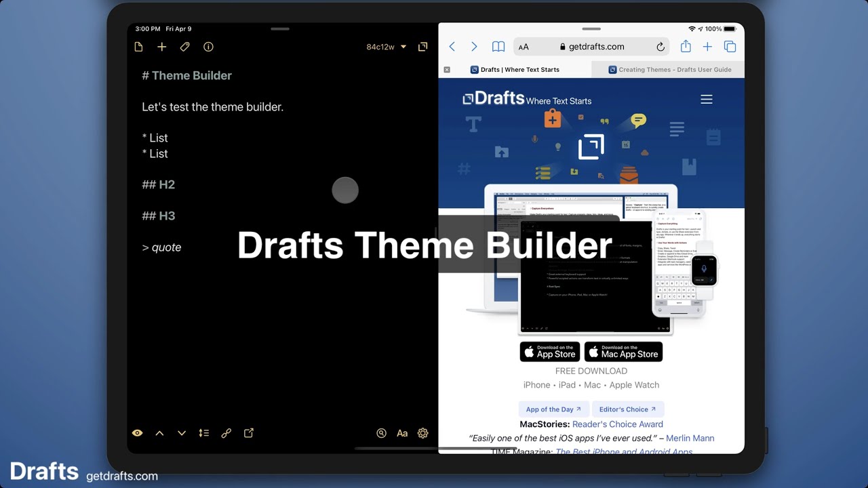Create a new draft with plus icon
Image resolution: width=868 pixels, height=488 pixels.
click(x=161, y=47)
